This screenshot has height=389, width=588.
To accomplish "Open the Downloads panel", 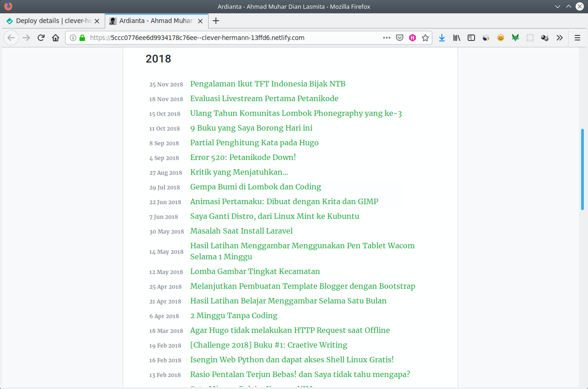I will tap(442, 38).
